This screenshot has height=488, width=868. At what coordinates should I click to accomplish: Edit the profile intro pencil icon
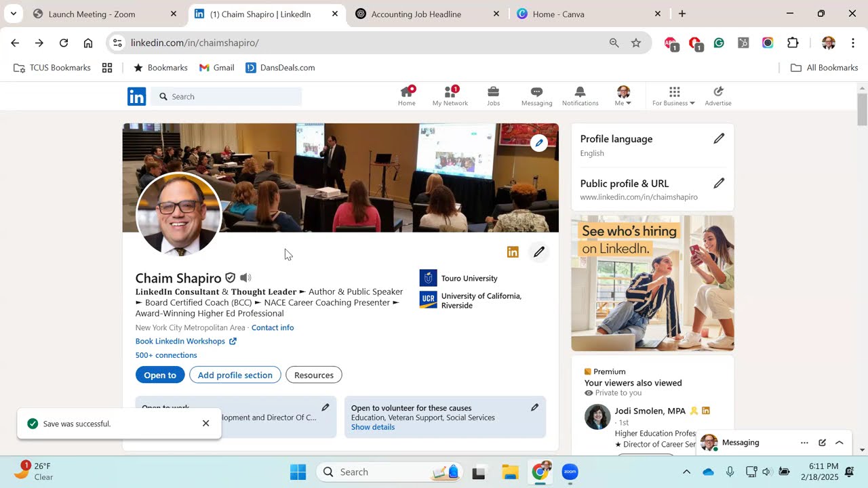539,252
